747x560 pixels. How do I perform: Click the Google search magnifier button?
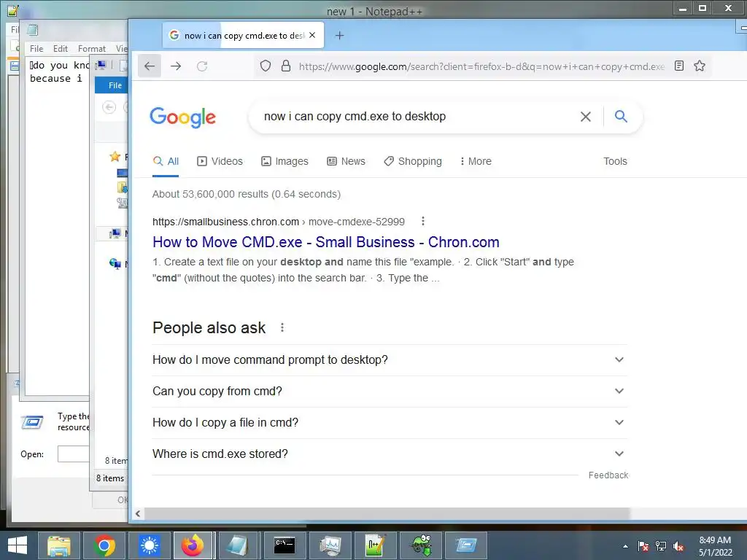(621, 116)
